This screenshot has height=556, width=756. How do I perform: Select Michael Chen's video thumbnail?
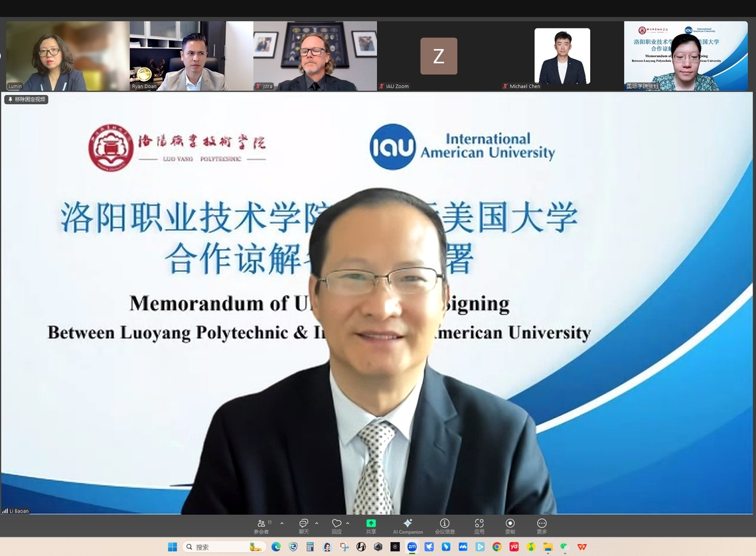point(562,56)
